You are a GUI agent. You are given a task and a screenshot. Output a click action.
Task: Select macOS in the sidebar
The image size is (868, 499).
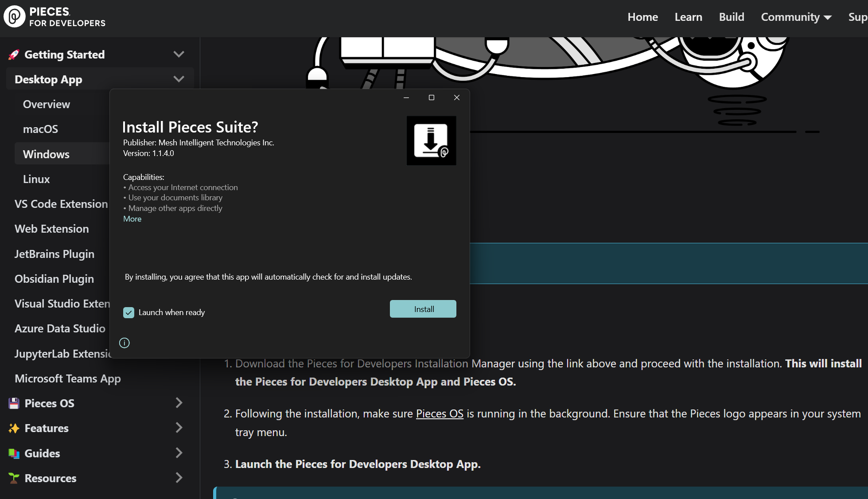tap(40, 129)
